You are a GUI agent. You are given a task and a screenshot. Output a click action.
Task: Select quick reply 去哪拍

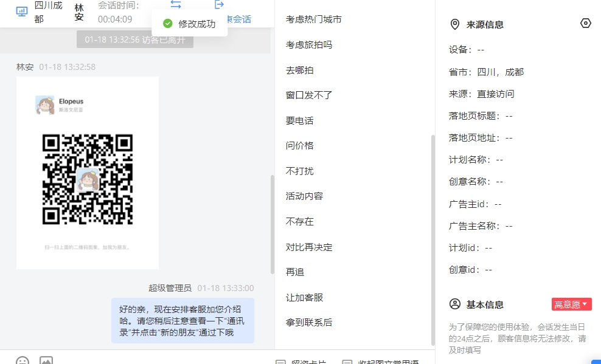(299, 70)
